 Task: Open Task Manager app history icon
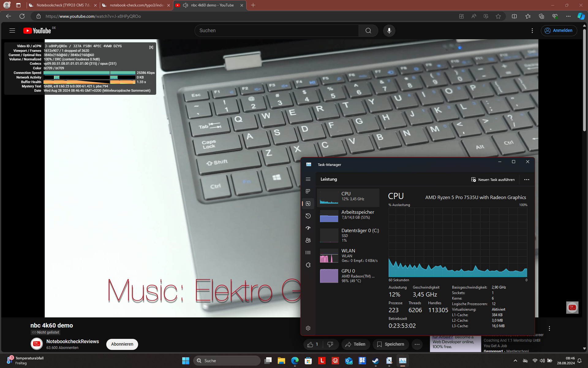pos(308,216)
